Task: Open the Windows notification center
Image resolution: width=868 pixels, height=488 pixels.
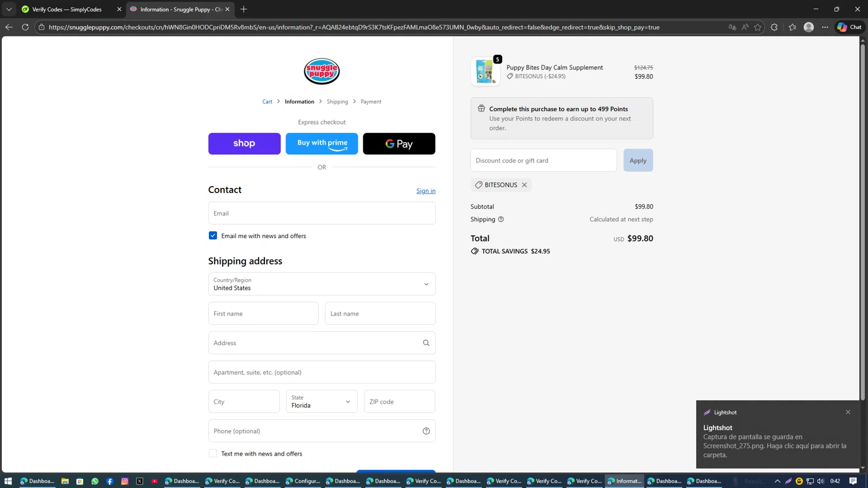Action: tap(853, 481)
